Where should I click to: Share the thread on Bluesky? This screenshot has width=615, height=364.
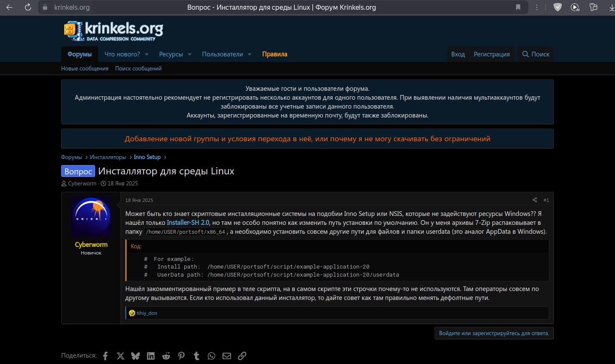coord(135,356)
